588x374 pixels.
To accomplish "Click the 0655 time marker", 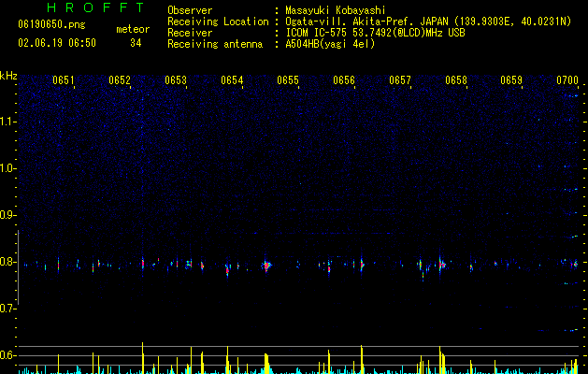I will pos(288,80).
